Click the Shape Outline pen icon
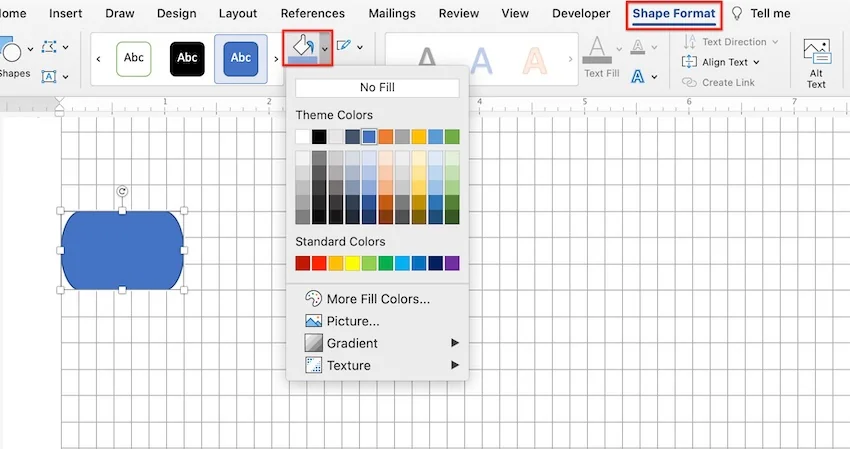850x449 pixels. click(x=344, y=46)
